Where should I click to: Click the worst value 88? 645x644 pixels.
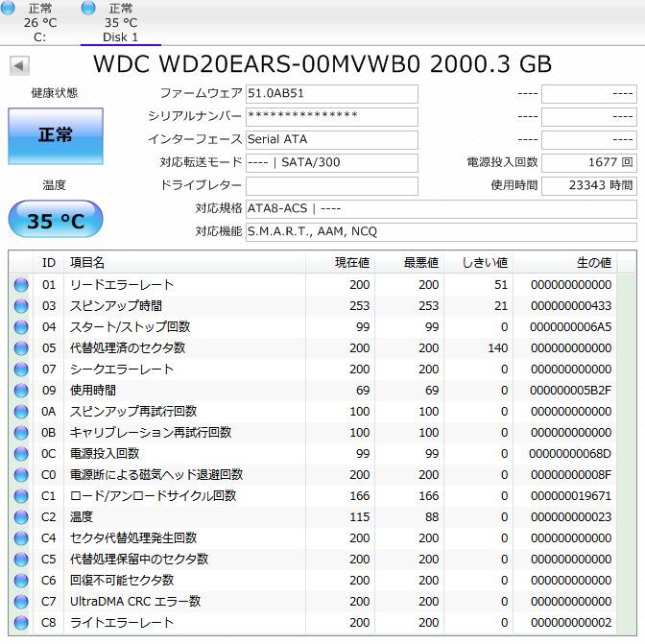click(x=432, y=517)
